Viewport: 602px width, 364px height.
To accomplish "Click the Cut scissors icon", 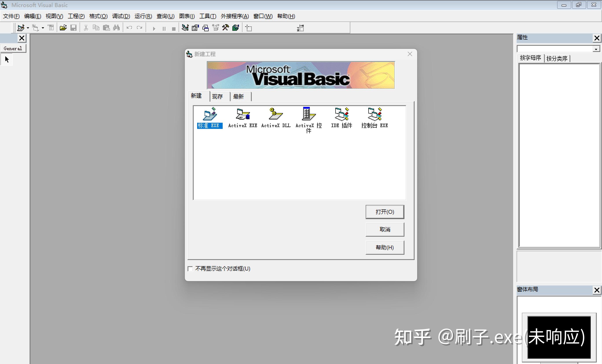I will [x=86, y=28].
